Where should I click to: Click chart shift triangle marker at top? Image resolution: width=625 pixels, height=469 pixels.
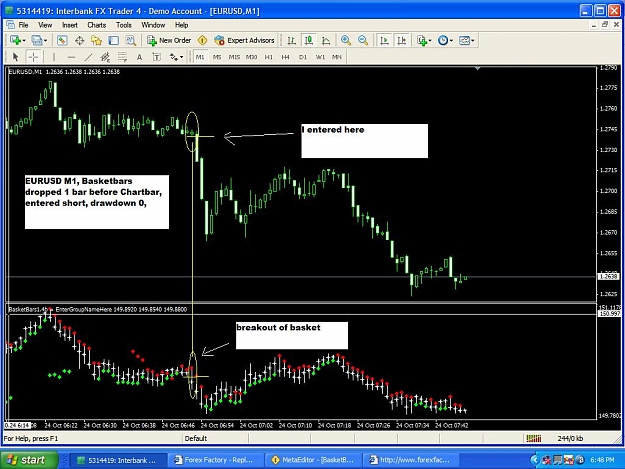pos(478,69)
